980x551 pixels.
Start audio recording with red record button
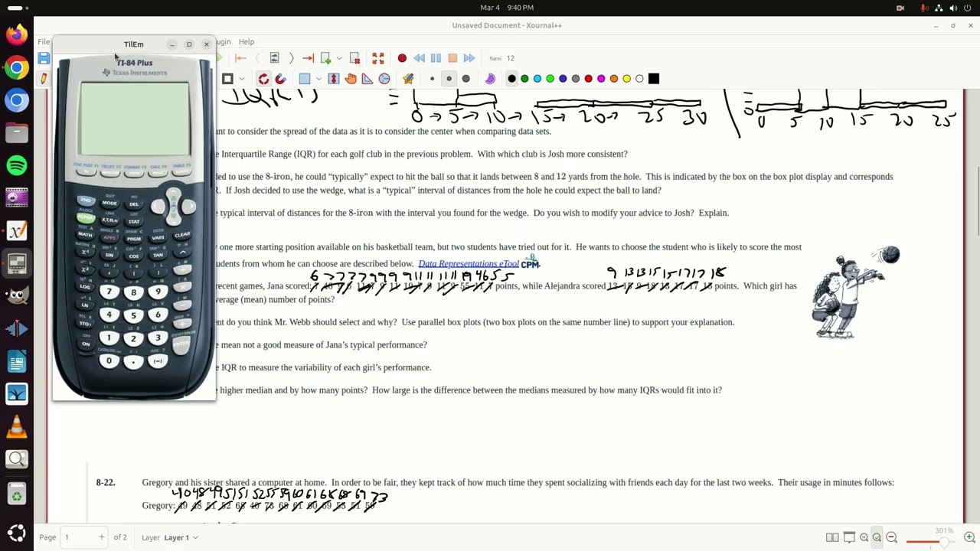coord(402,58)
